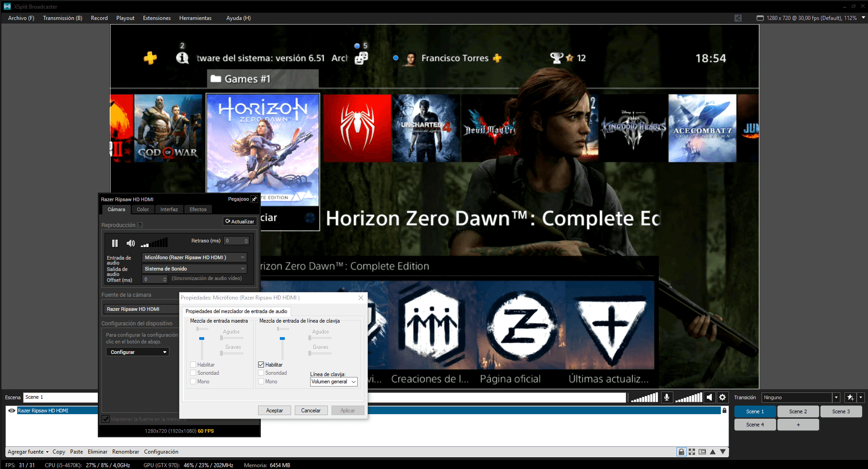Viewport: 868px width, 469px height.
Task: Click Eliminar in the source toolbar
Action: point(97,452)
